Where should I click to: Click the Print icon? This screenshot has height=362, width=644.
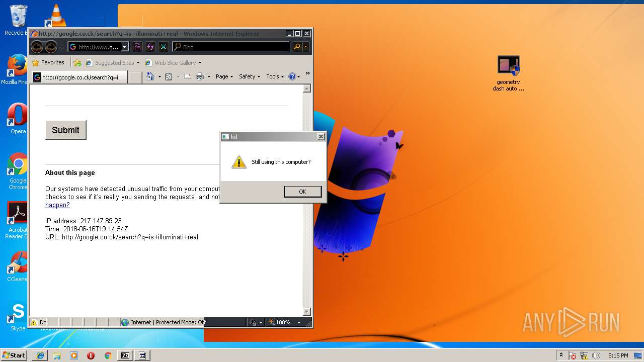200,76
